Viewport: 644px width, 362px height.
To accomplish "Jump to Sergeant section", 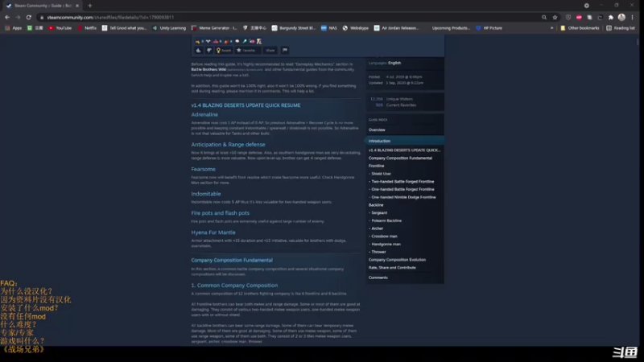I will click(378, 212).
